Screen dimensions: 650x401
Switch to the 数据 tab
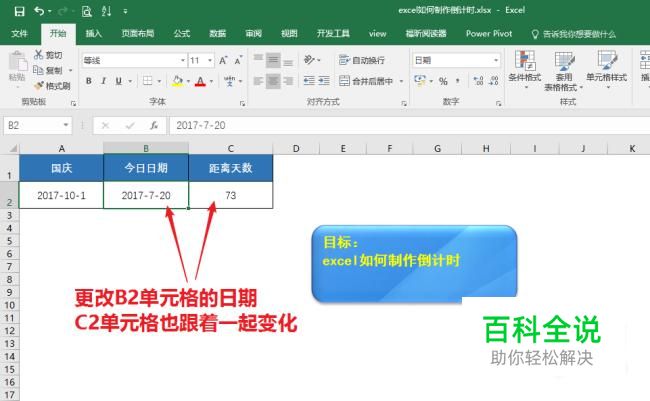click(x=217, y=34)
